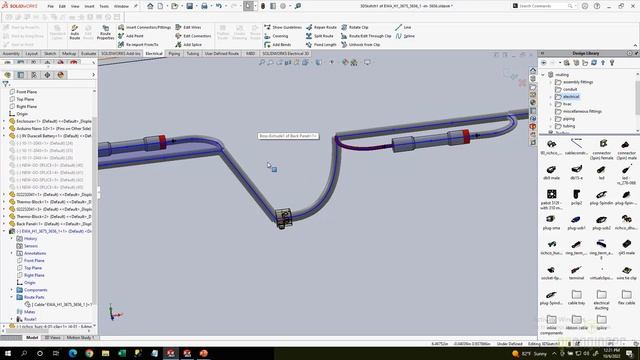640x360 pixels.
Task: Select the Line sketch tool
Action: [403, 27]
